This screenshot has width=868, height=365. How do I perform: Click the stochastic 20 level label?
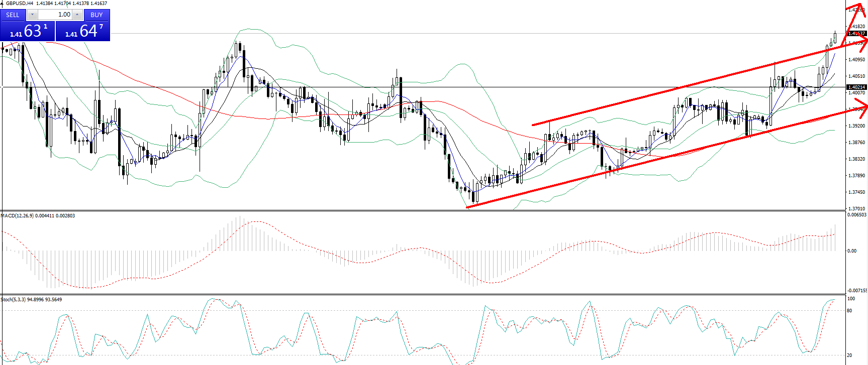849,355
